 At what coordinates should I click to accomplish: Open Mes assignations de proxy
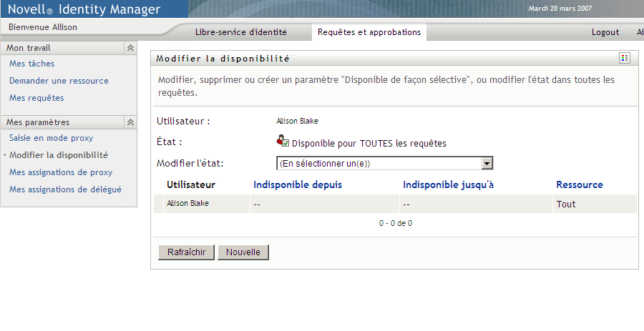(61, 172)
